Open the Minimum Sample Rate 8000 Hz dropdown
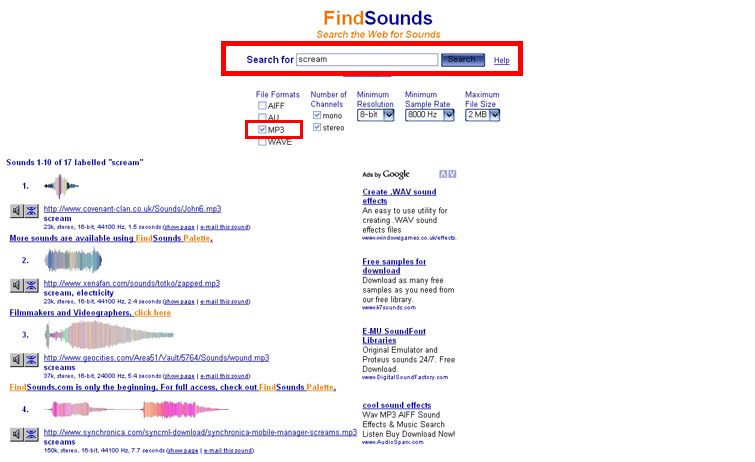 tap(430, 115)
